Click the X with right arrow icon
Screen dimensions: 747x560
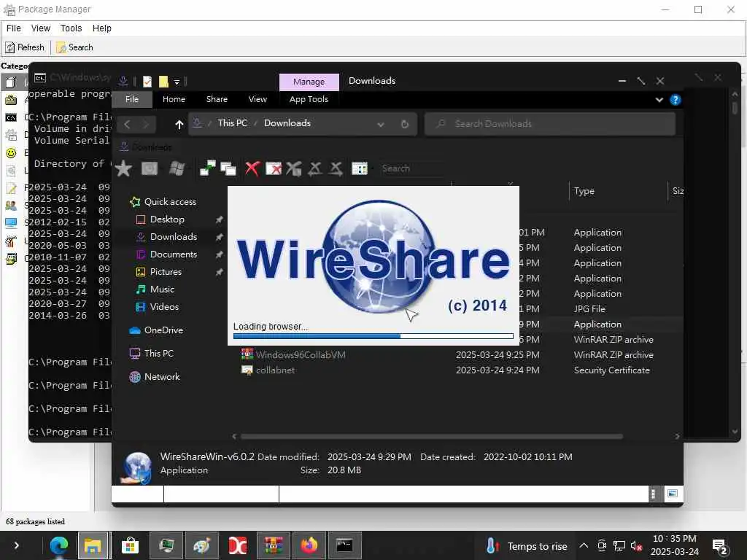click(x=336, y=168)
